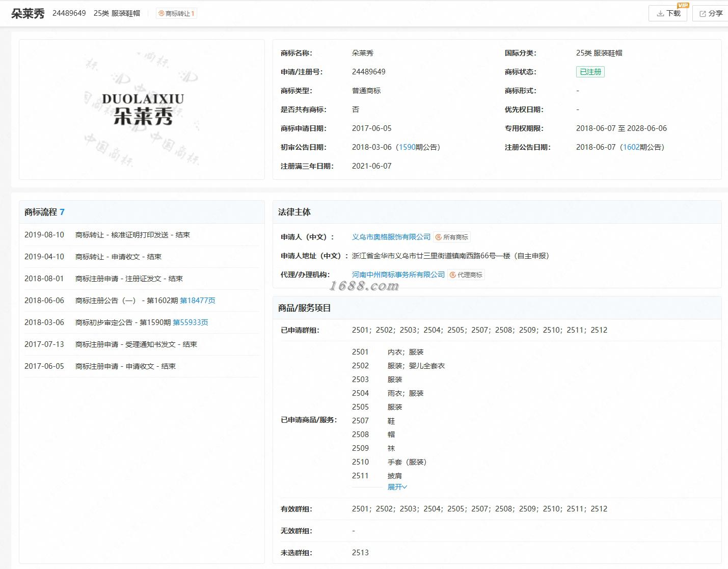Image resolution: width=728 pixels, height=569 pixels.
Task: Click the icon beside 所有商标
Action: pyautogui.click(x=438, y=237)
